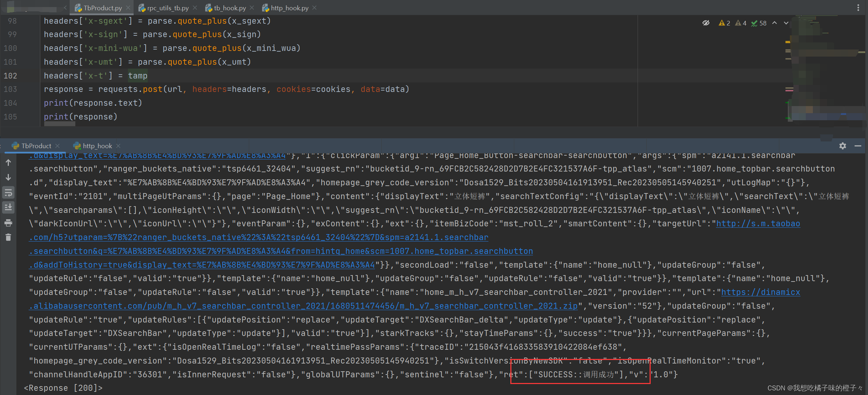The image size is (868, 395).
Task: Close the http_hook run tab
Action: [x=118, y=146]
